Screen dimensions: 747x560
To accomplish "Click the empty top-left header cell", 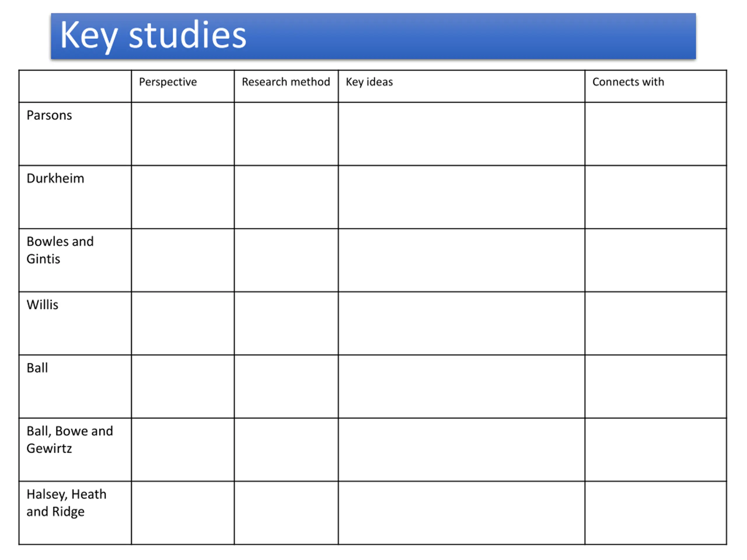I will point(75,86).
